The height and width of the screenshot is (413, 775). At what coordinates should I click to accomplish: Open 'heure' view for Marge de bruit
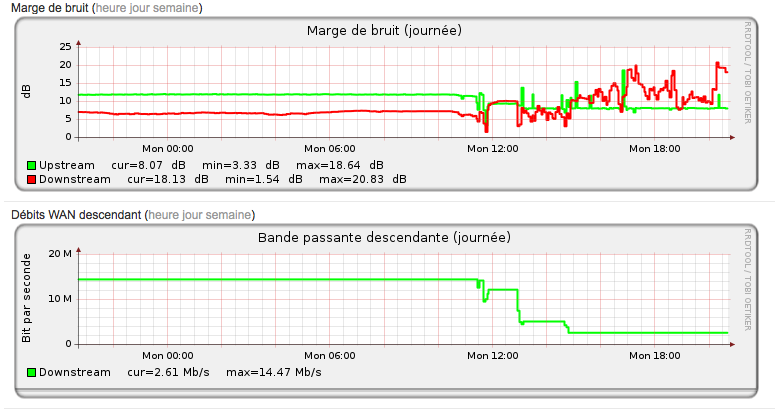[111, 8]
